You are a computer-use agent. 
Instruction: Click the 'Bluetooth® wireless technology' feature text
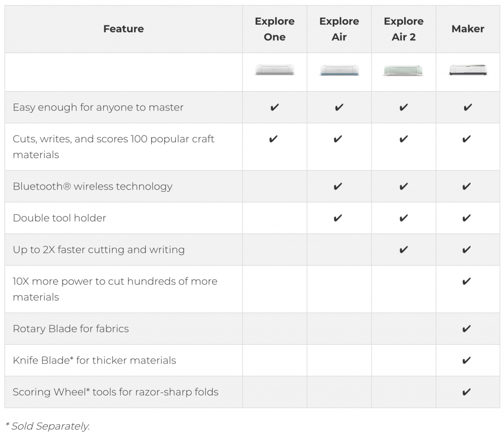(93, 186)
